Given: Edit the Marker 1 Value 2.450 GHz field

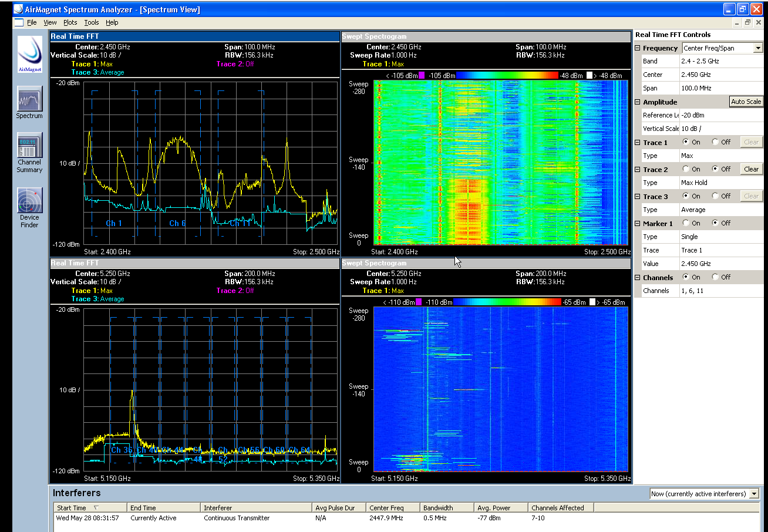Looking at the screenshot, I should (x=721, y=264).
